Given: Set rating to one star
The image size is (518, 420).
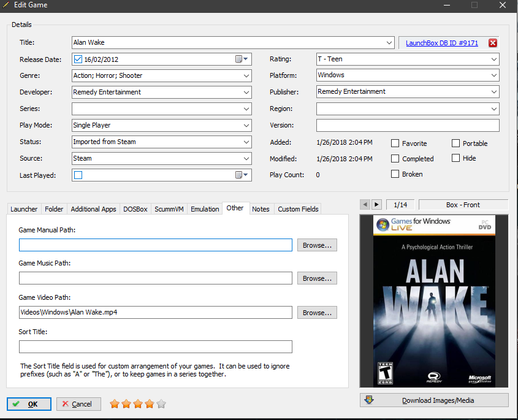Looking at the screenshot, I should (x=115, y=404).
